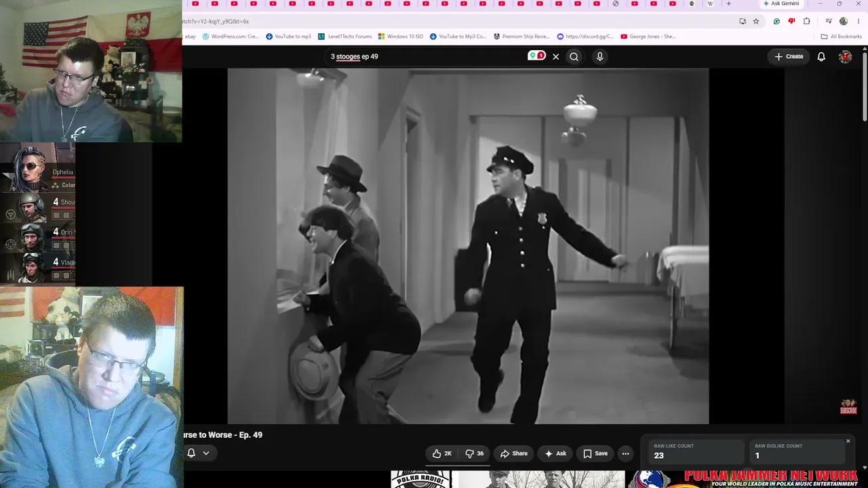Click the address bar URL text
This screenshot has height=488, width=868.
click(216, 21)
